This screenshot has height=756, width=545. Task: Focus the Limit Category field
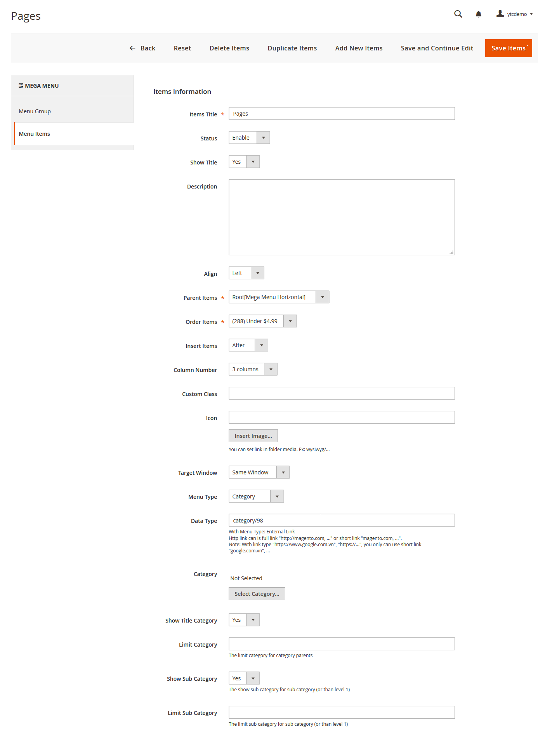[342, 644]
